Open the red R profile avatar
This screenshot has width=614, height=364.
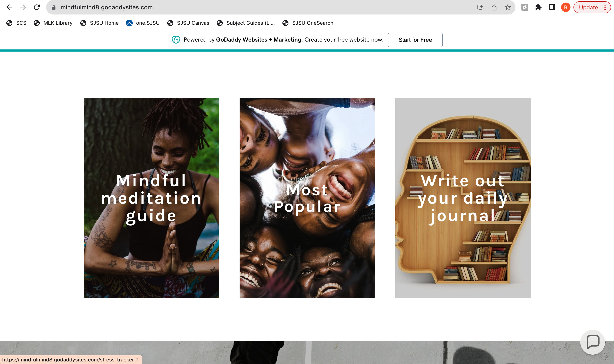pyautogui.click(x=565, y=7)
